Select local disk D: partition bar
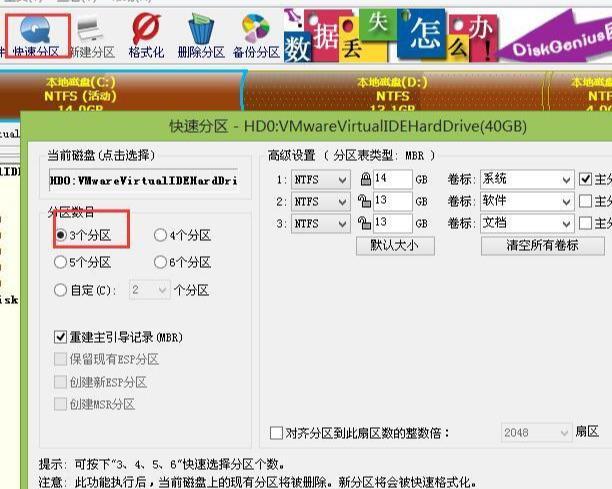 392,92
